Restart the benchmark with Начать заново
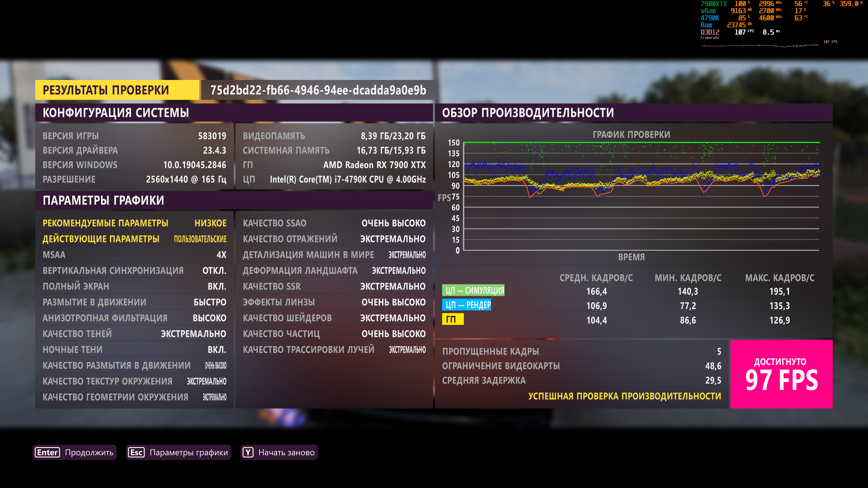Screen dimensions: 868x488 286,452
